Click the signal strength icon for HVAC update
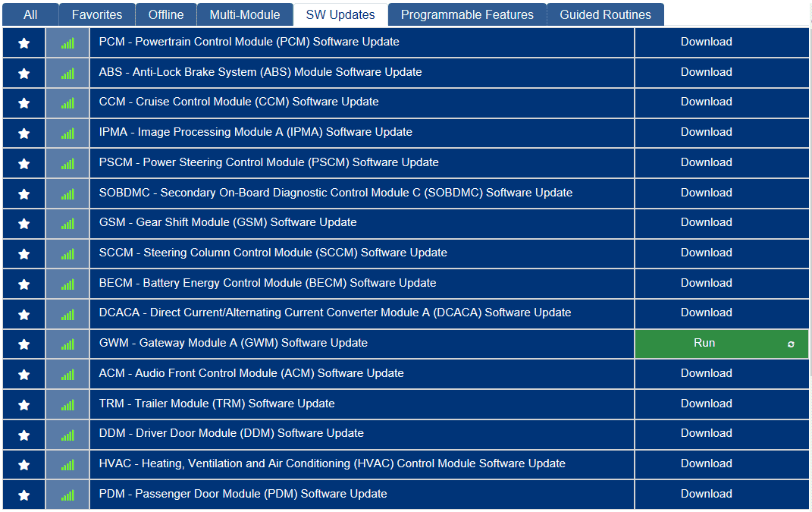The height and width of the screenshot is (512, 812). click(x=67, y=463)
